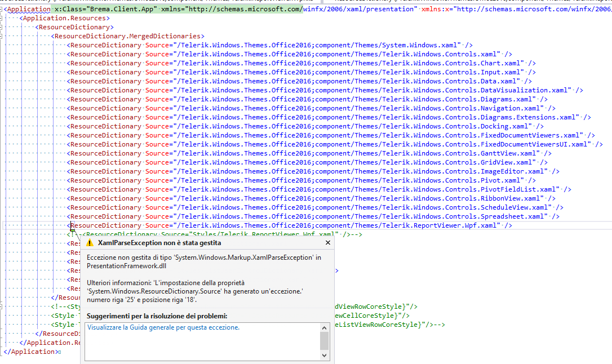The image size is (612, 364).
Task: Click 'Suggerimenti per la risoluzione dei problemi' heading
Action: click(157, 316)
